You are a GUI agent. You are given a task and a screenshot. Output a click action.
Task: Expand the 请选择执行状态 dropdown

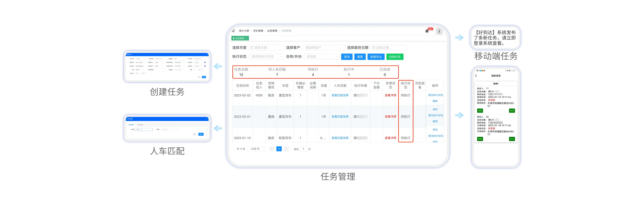(266, 57)
